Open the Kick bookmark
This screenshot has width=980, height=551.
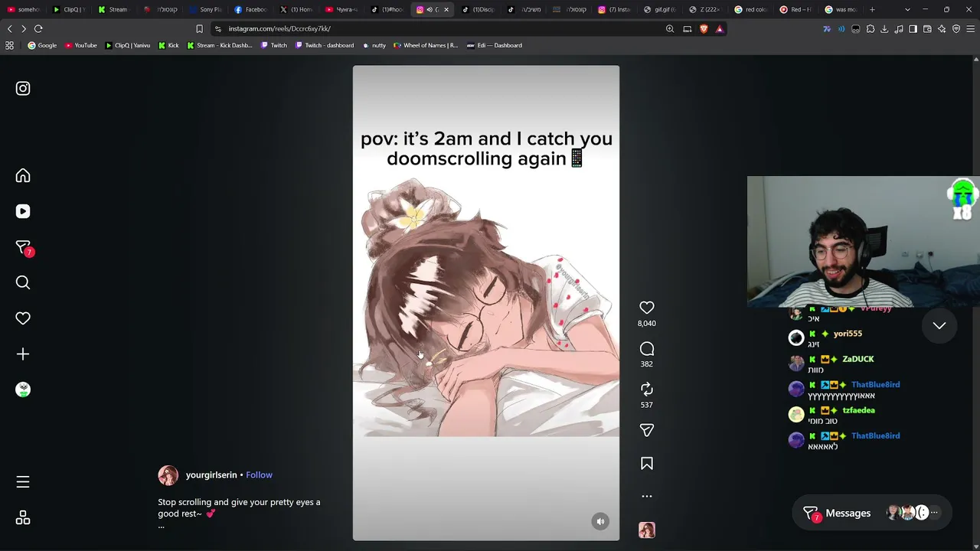tap(168, 45)
